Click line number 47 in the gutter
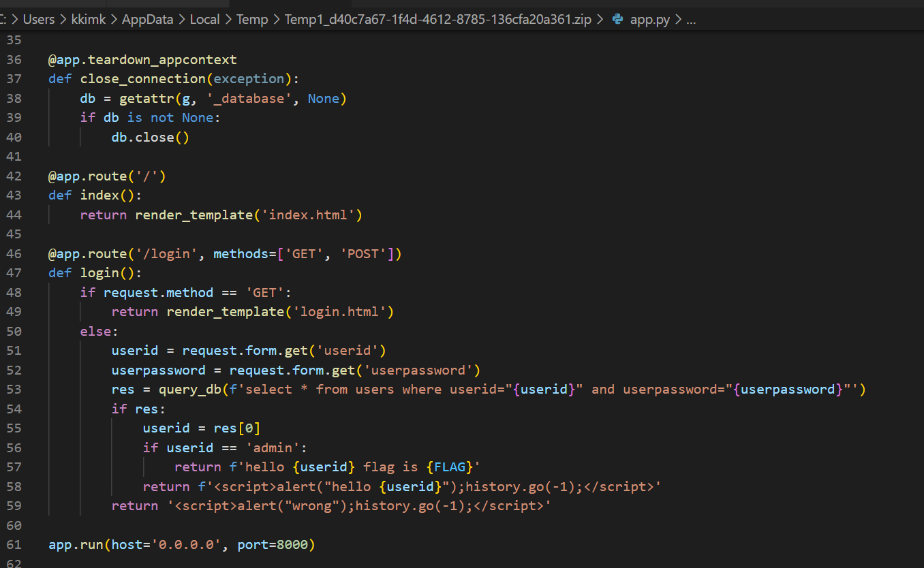This screenshot has height=568, width=924. [14, 273]
